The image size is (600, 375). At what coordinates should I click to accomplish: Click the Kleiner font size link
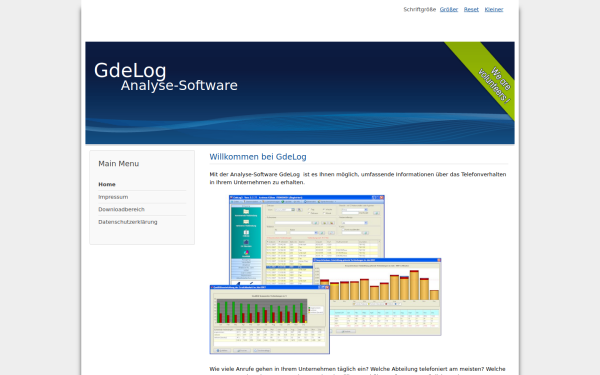coord(494,10)
